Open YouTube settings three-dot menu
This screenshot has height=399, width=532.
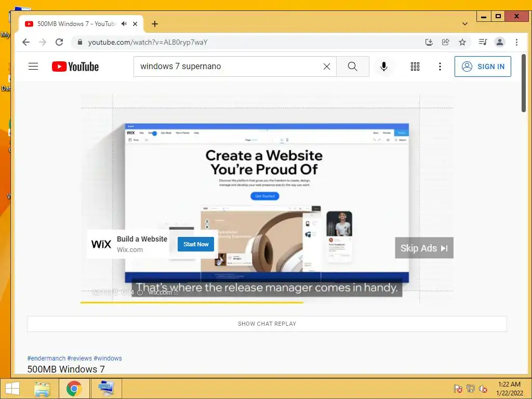click(440, 66)
